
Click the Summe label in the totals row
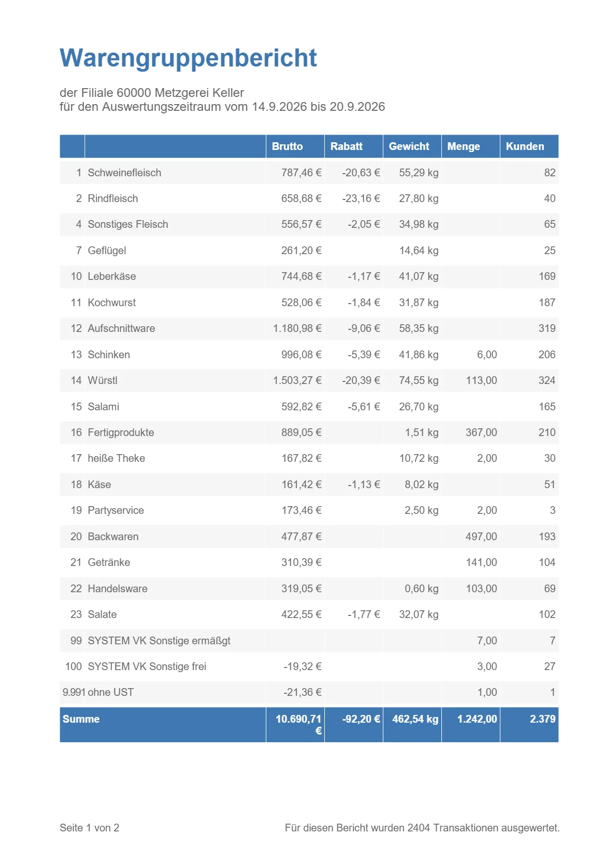click(81, 719)
